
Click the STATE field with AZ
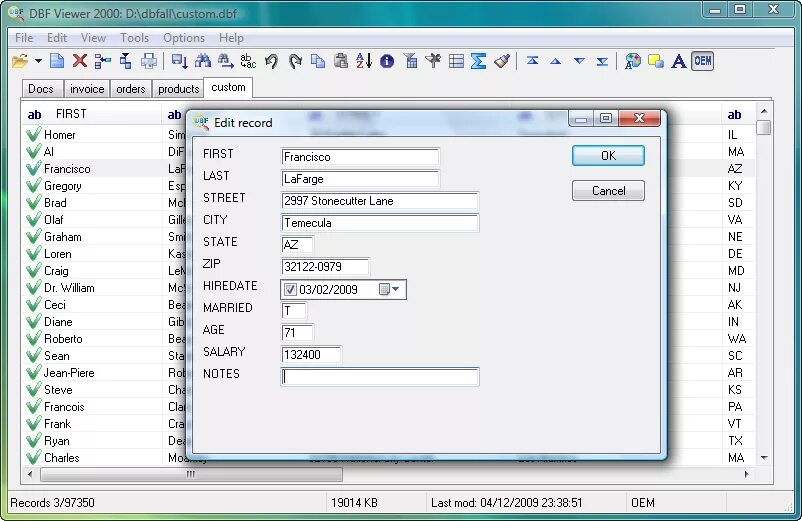(x=297, y=244)
